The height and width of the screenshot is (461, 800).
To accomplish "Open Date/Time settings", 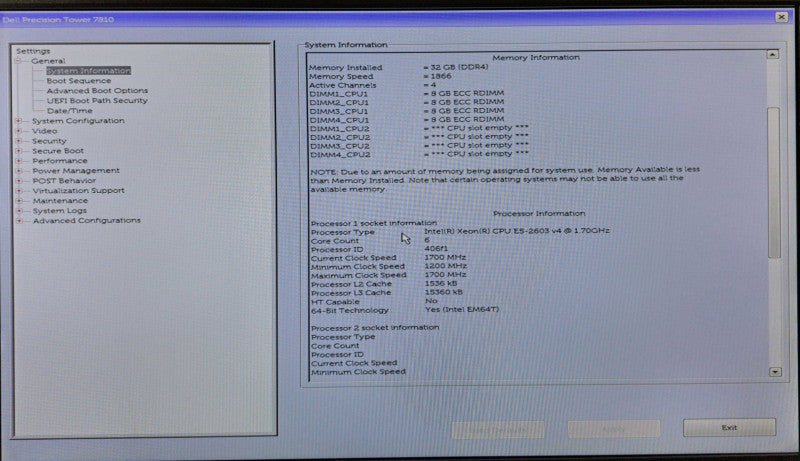I will coord(69,111).
